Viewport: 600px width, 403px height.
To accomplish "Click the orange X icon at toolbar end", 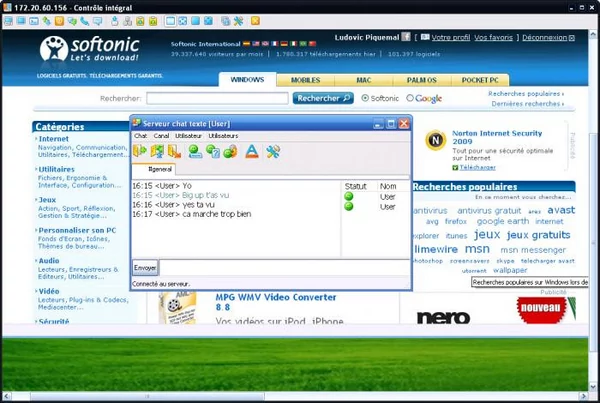I will click(x=255, y=21).
